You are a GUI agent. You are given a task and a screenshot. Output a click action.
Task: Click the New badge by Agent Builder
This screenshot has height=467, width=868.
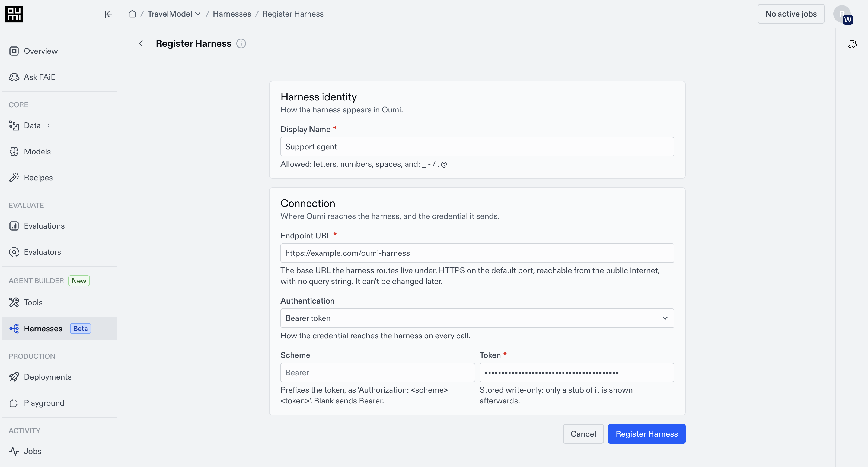[x=79, y=280]
